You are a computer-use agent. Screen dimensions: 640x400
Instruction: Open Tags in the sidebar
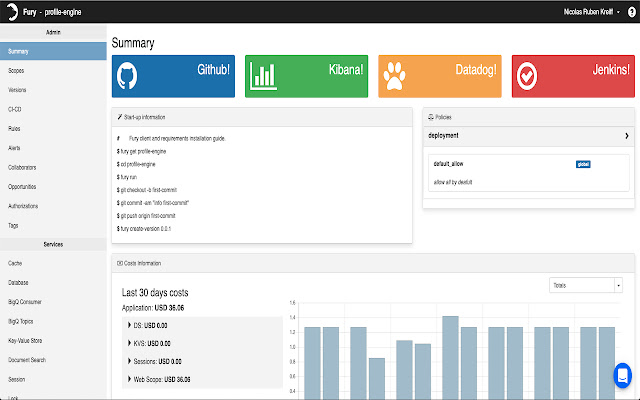point(53,225)
